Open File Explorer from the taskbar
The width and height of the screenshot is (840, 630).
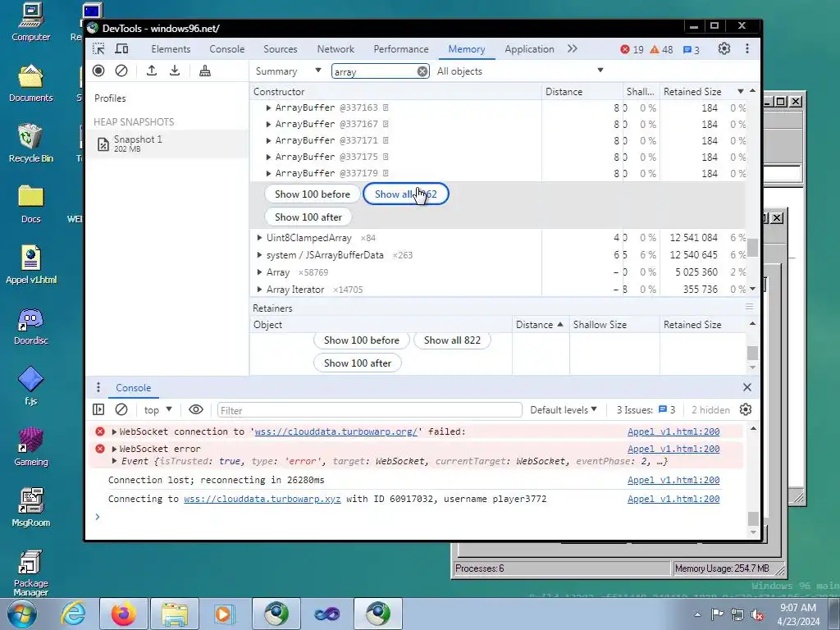point(175,614)
